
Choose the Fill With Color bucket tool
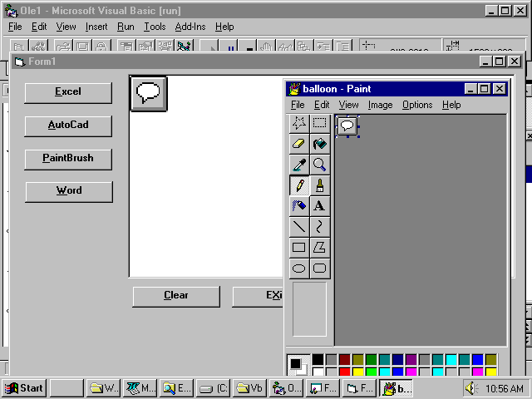pos(319,143)
